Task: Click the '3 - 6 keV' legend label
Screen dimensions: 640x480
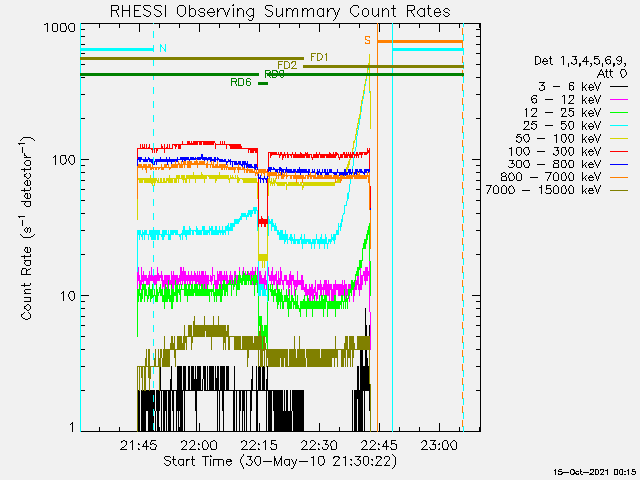Action: coord(569,87)
